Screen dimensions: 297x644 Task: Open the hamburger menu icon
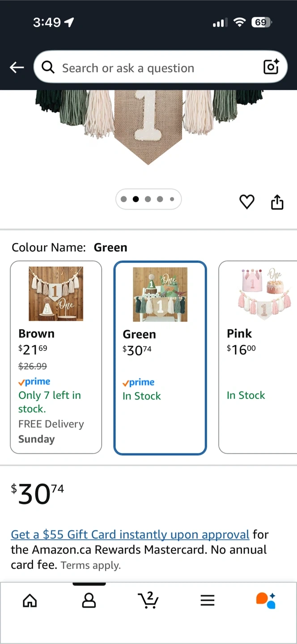point(208,601)
